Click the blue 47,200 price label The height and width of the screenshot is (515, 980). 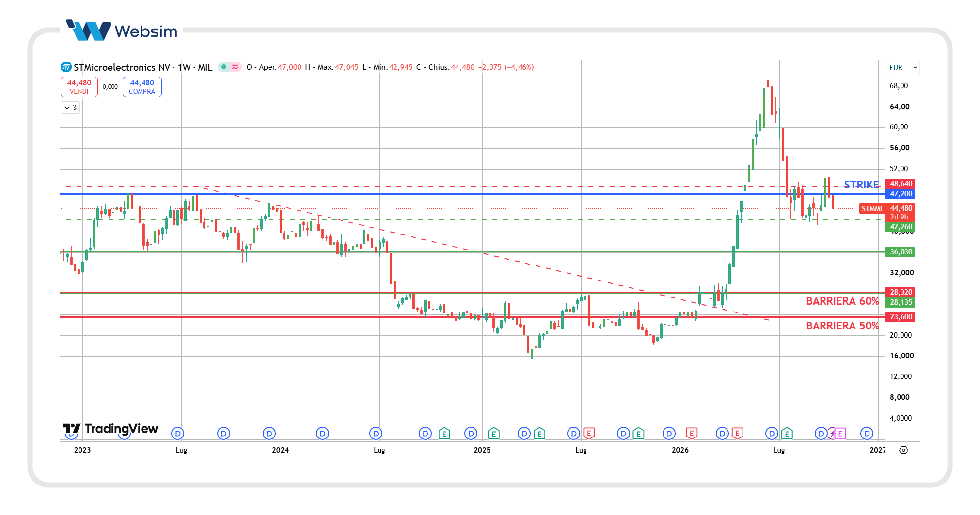point(901,194)
